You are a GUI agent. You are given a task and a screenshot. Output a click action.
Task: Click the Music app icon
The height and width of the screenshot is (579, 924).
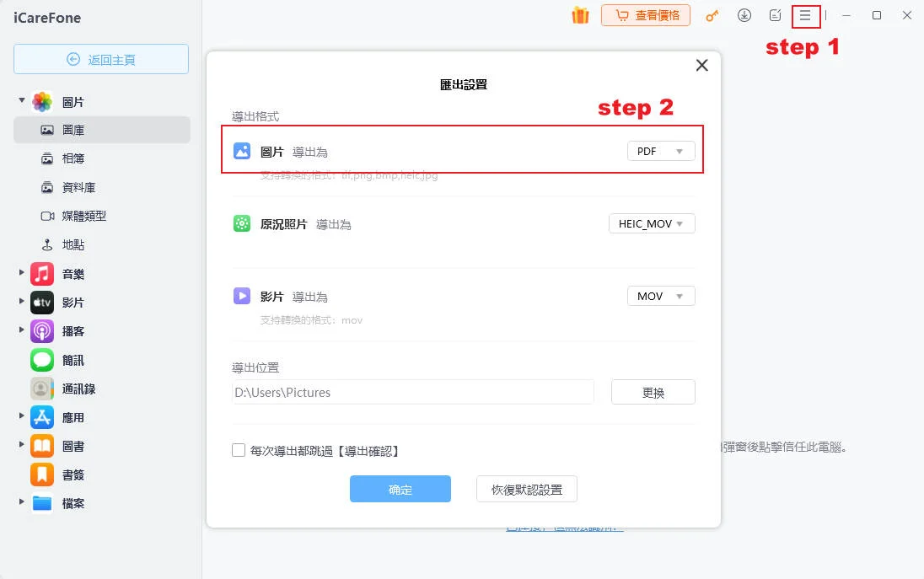click(x=42, y=274)
